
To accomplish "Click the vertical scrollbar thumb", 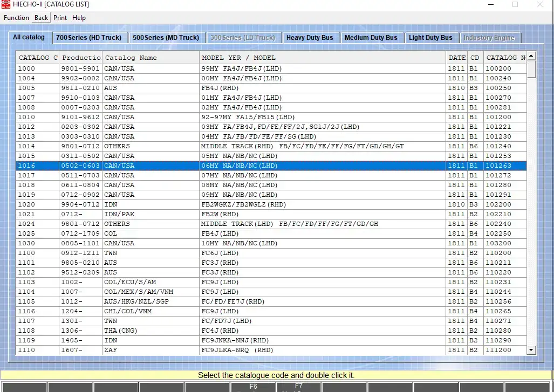I will (x=531, y=69).
